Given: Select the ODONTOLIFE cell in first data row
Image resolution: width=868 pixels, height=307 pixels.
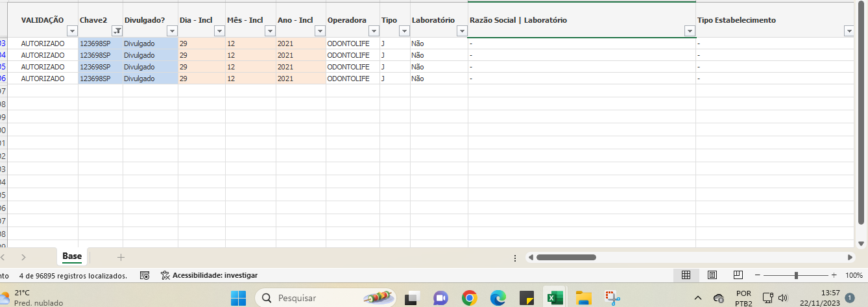Looking at the screenshot, I should 348,43.
